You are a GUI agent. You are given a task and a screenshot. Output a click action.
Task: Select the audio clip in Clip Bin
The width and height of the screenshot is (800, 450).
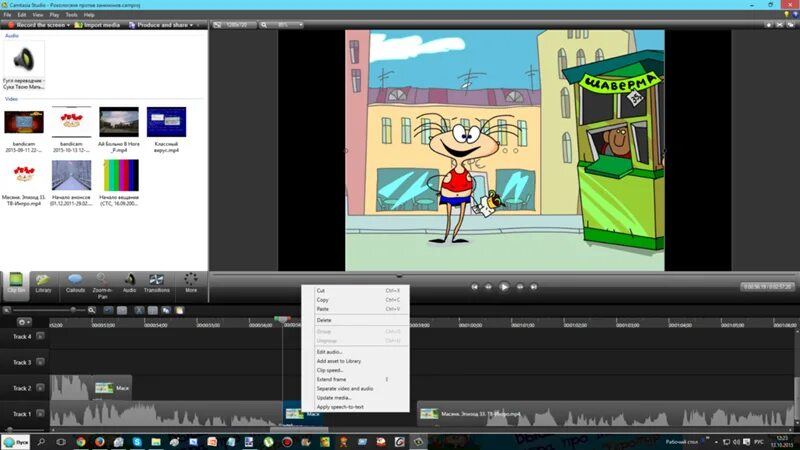pos(23,65)
